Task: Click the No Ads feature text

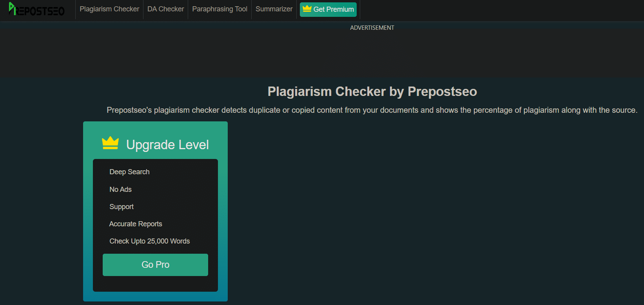Action: (x=120, y=189)
